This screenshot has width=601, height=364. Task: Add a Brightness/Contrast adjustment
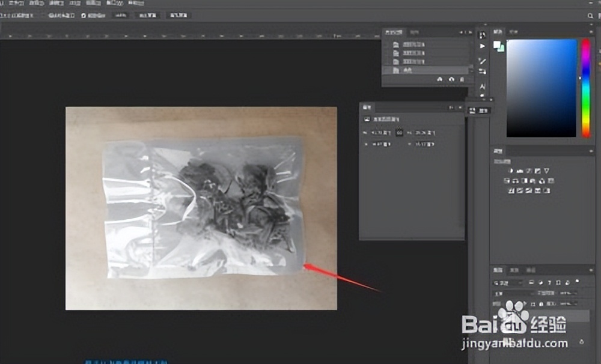click(510, 171)
